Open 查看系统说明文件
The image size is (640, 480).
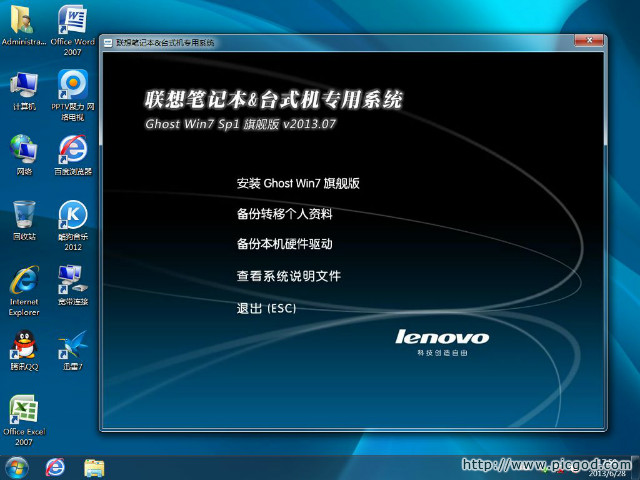(289, 276)
